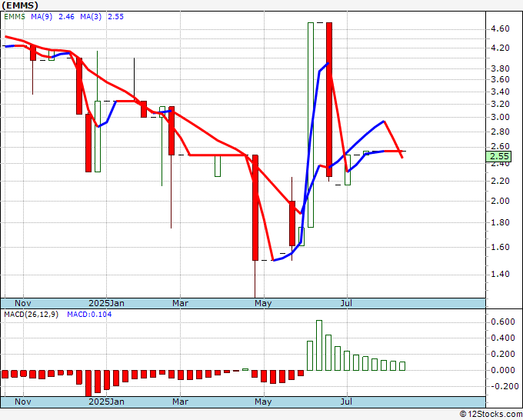Click the (EMMS) chart title

20,5
